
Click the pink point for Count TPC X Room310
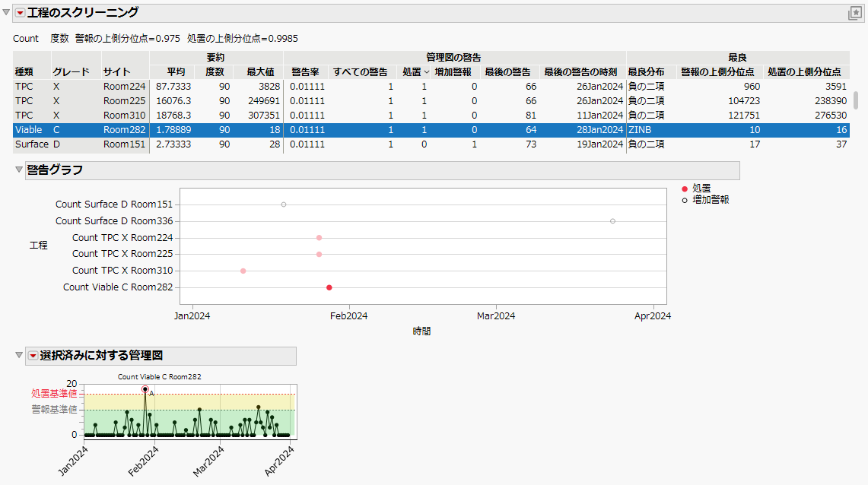point(243,271)
